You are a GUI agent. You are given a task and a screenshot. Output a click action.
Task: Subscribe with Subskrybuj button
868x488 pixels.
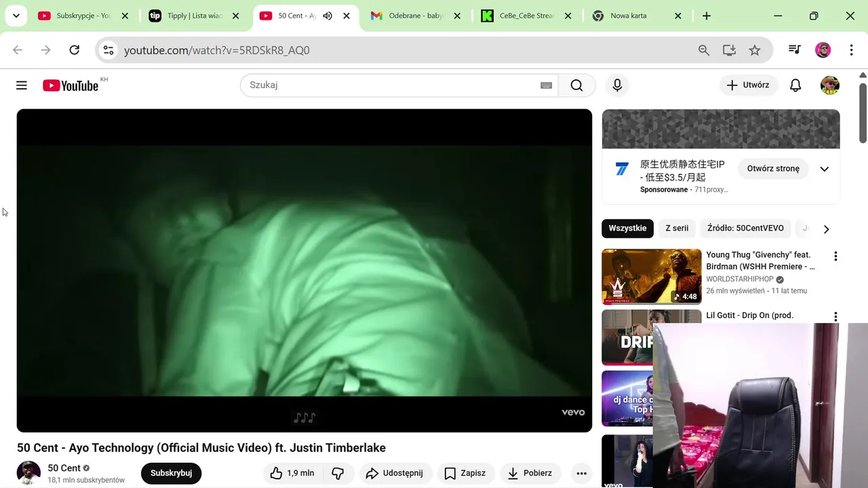pos(171,473)
